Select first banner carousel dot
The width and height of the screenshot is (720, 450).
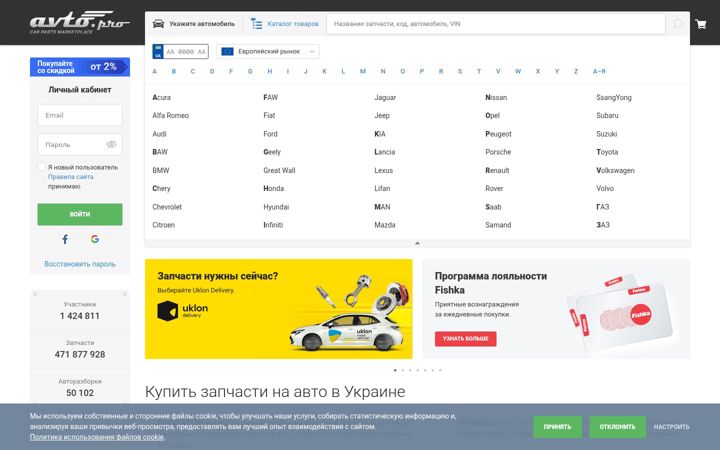click(x=395, y=370)
